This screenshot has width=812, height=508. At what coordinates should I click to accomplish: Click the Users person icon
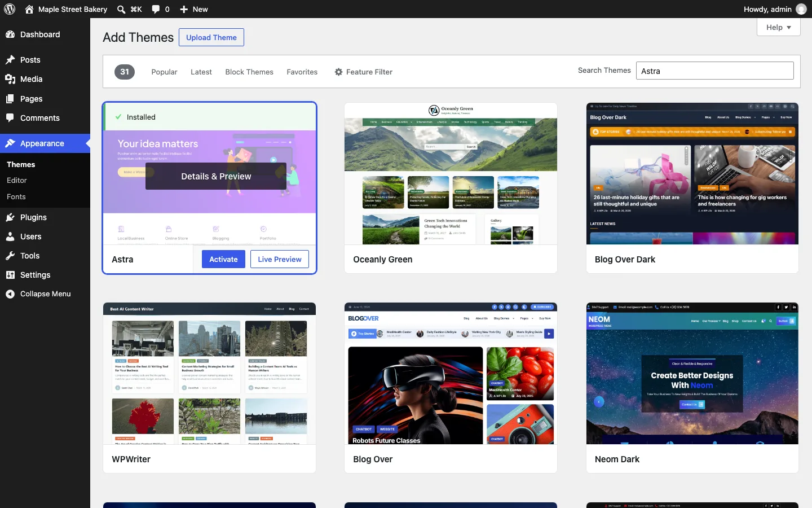coord(10,237)
